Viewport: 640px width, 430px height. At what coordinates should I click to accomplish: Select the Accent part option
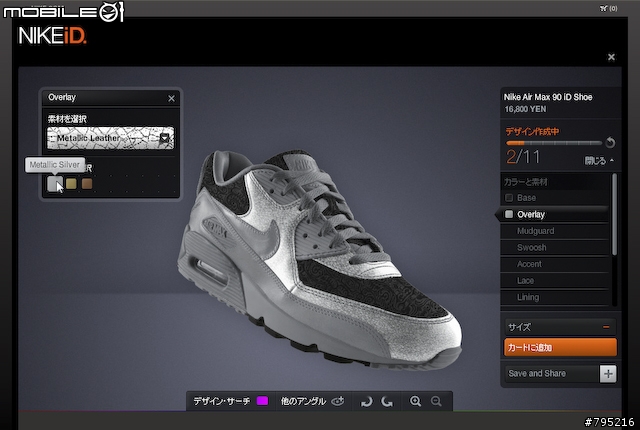tap(555, 264)
